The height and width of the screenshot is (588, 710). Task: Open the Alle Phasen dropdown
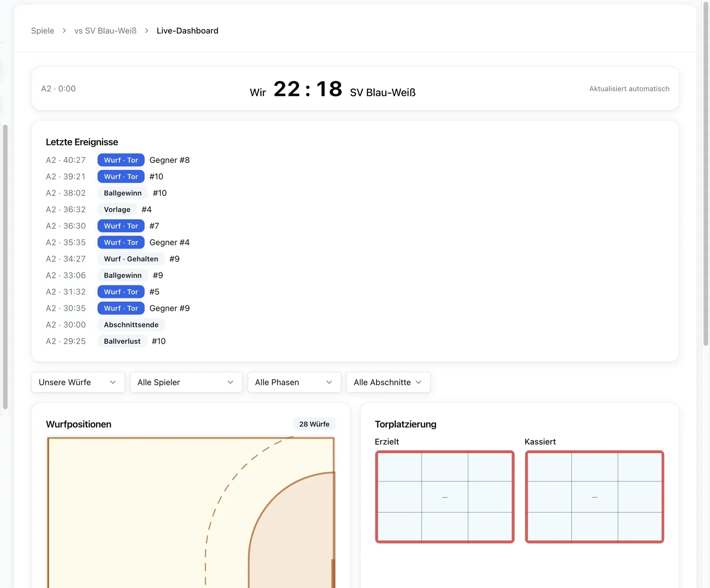(x=294, y=382)
